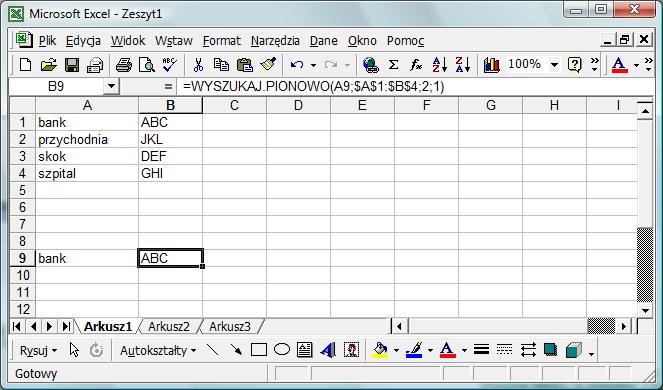663x390 pixels.
Task: Jump to the last sheet tab arrow
Action: pos(66,326)
